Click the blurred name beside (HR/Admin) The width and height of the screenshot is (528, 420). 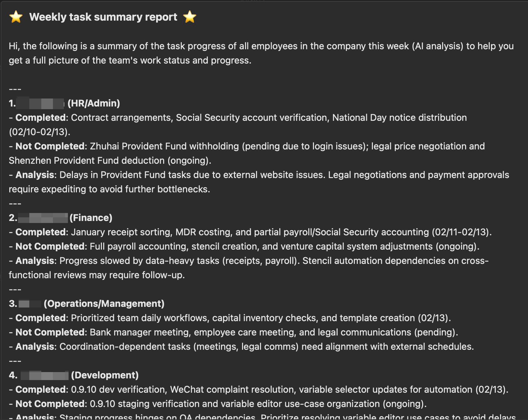click(40, 104)
